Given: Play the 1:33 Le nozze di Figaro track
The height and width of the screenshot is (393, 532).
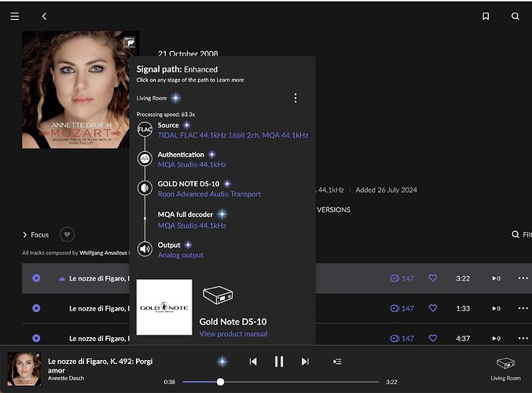Looking at the screenshot, I should coord(36,308).
